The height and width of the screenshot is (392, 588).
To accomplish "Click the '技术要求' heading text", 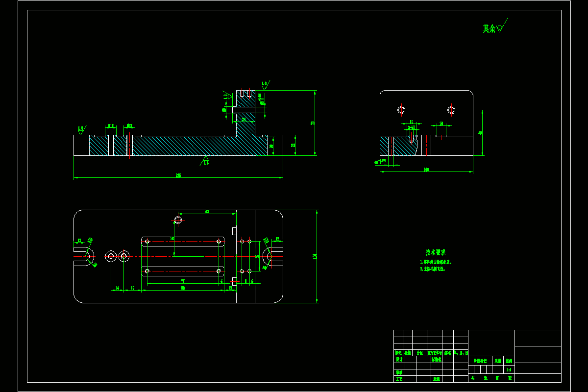I will [x=436, y=252].
